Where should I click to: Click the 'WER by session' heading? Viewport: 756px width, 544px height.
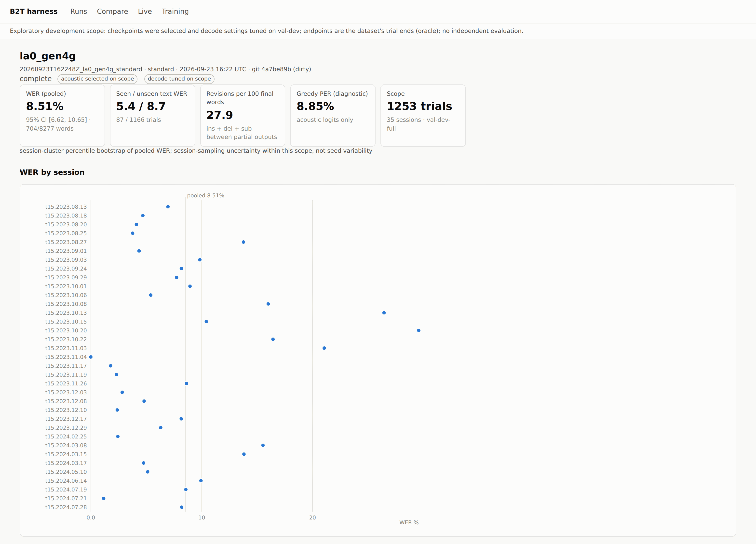[x=52, y=172]
